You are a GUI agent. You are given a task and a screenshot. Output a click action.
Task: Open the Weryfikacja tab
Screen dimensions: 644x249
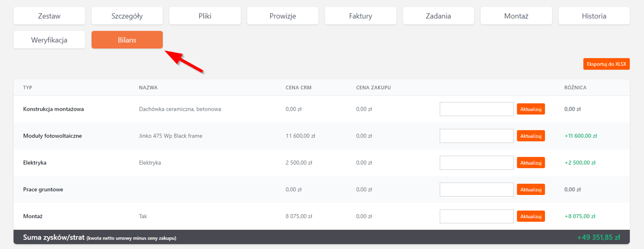click(49, 40)
